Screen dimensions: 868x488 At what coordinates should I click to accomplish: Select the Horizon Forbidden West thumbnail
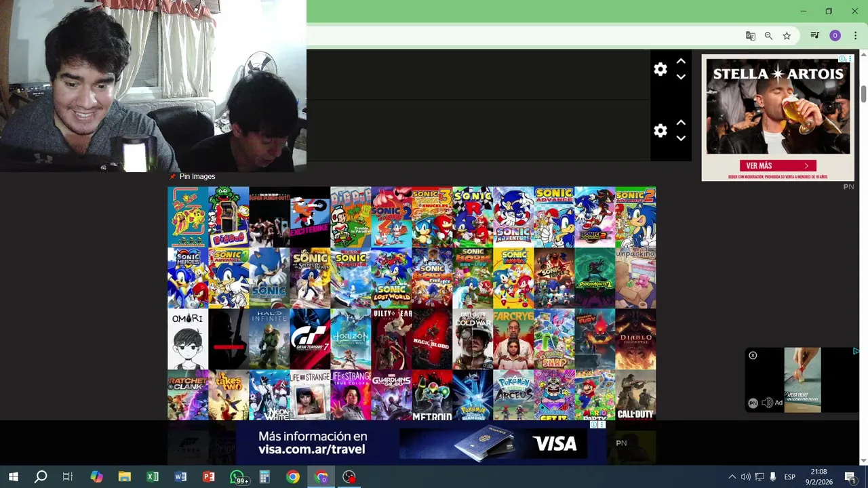point(351,339)
